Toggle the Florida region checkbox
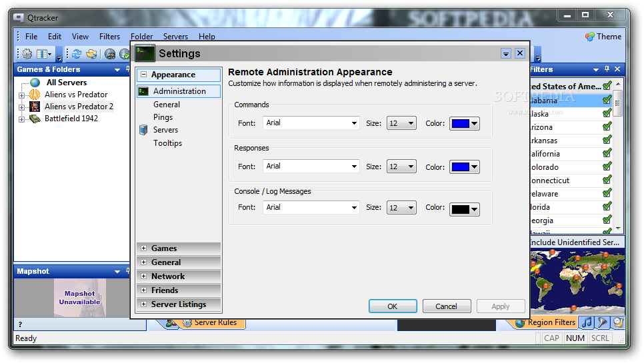 point(607,206)
